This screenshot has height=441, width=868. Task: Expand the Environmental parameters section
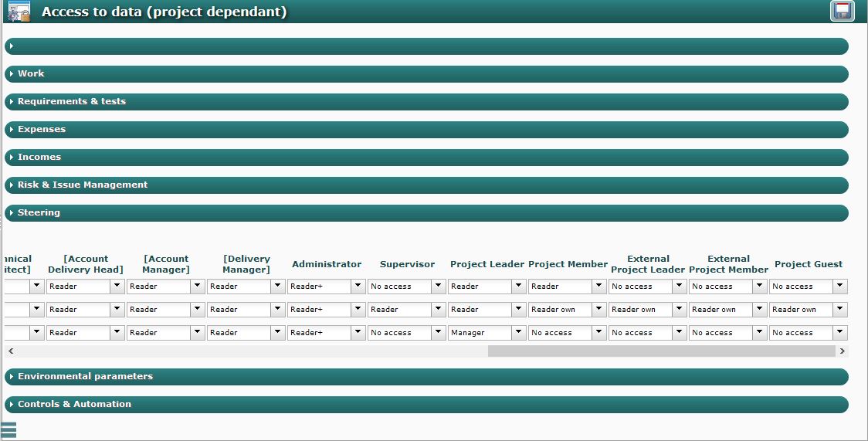pos(426,377)
